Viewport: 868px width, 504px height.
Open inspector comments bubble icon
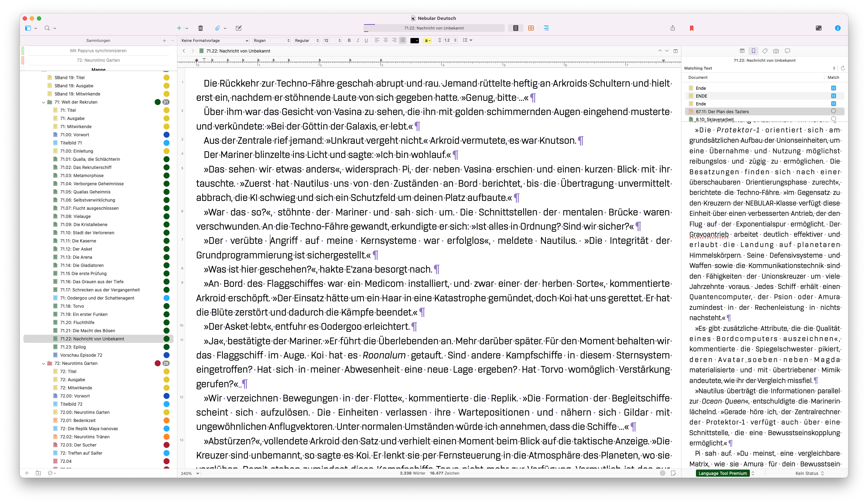pyautogui.click(x=787, y=51)
